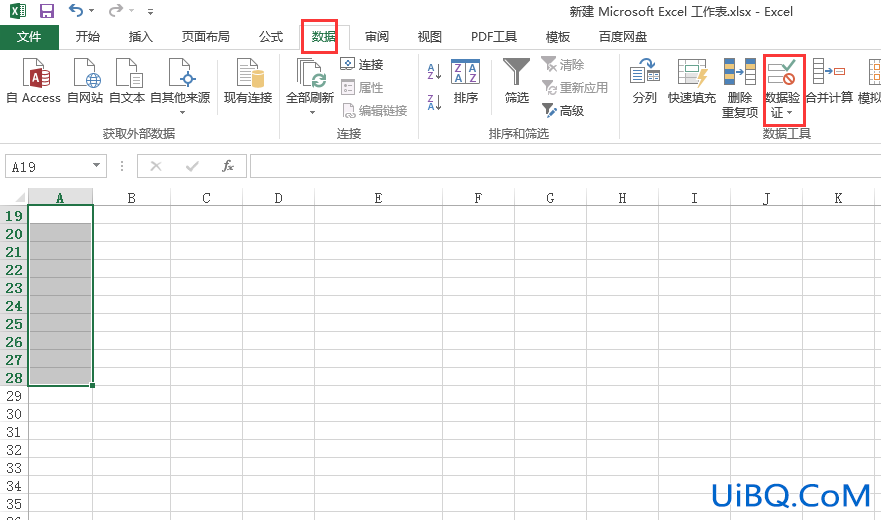Click the 重新应用 (Reapply) button
This screenshot has width=881, height=520.
575,88
